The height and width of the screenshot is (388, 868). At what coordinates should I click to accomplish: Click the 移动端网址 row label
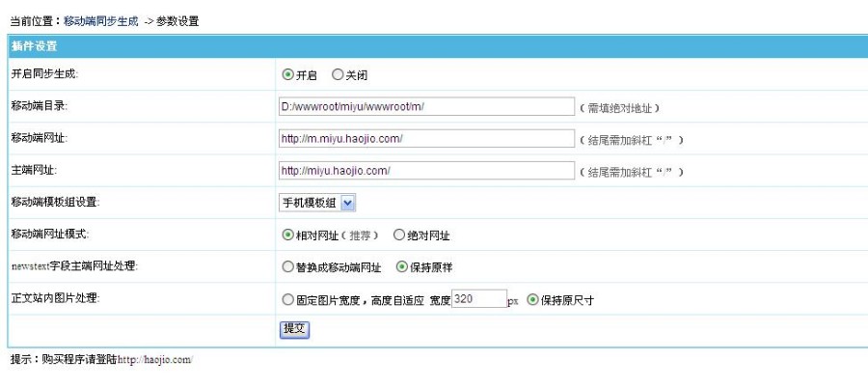[x=40, y=138]
